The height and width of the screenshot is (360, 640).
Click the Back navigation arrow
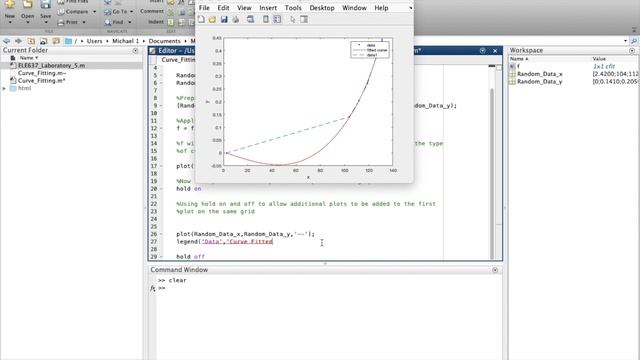(7, 41)
